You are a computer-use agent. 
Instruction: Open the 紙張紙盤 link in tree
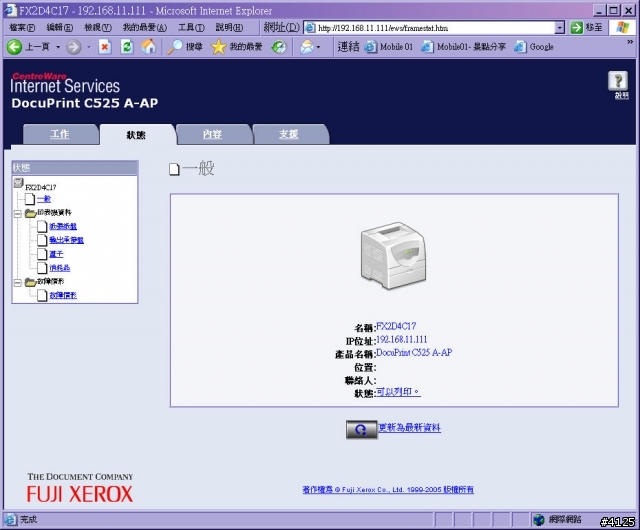(63, 226)
